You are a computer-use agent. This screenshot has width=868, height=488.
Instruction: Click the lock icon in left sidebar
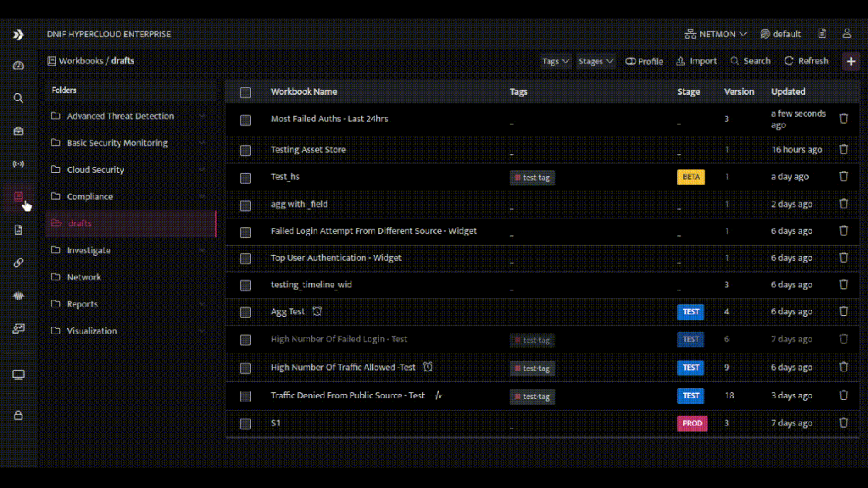point(19,415)
